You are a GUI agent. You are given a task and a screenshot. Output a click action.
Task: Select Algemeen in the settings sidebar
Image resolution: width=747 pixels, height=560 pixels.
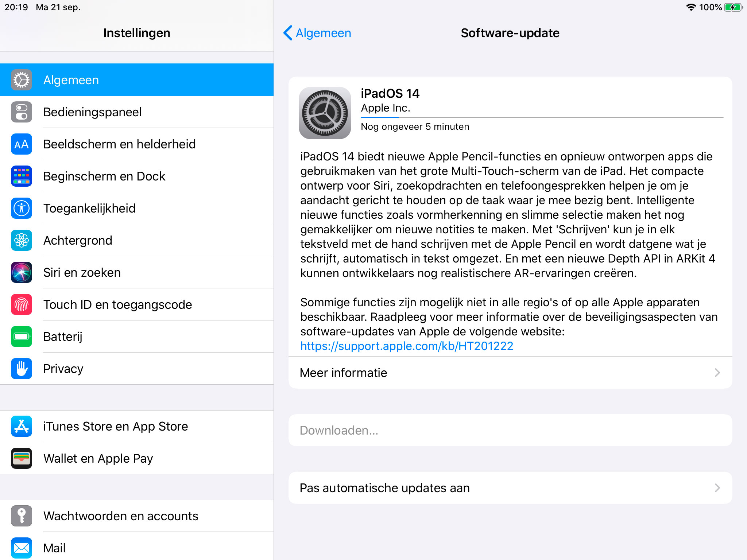[137, 80]
